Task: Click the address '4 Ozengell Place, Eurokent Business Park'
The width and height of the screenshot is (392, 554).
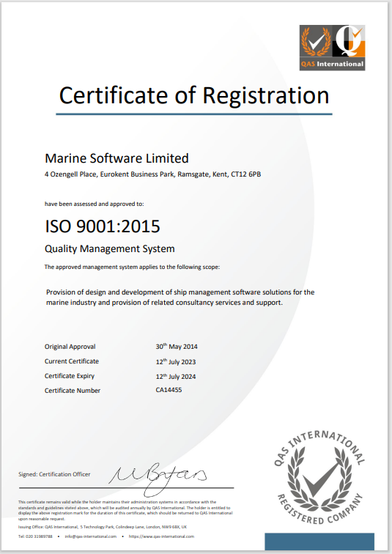Action: [x=152, y=174]
